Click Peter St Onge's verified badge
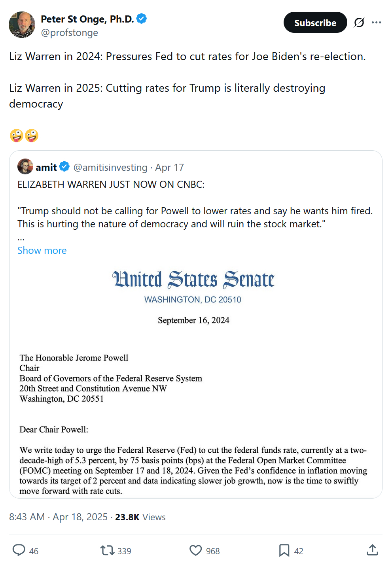 click(142, 19)
